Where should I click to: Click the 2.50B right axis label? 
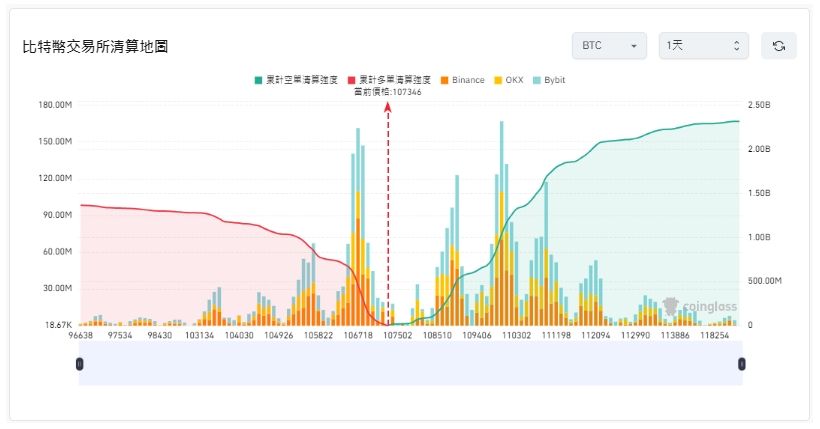click(759, 105)
